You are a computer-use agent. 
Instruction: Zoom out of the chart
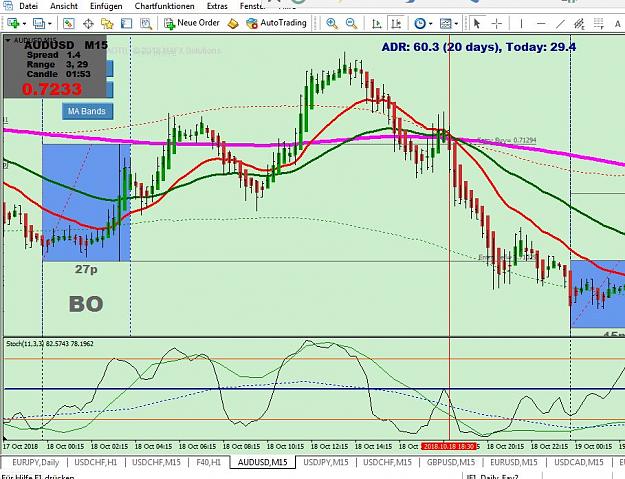pyautogui.click(x=351, y=24)
